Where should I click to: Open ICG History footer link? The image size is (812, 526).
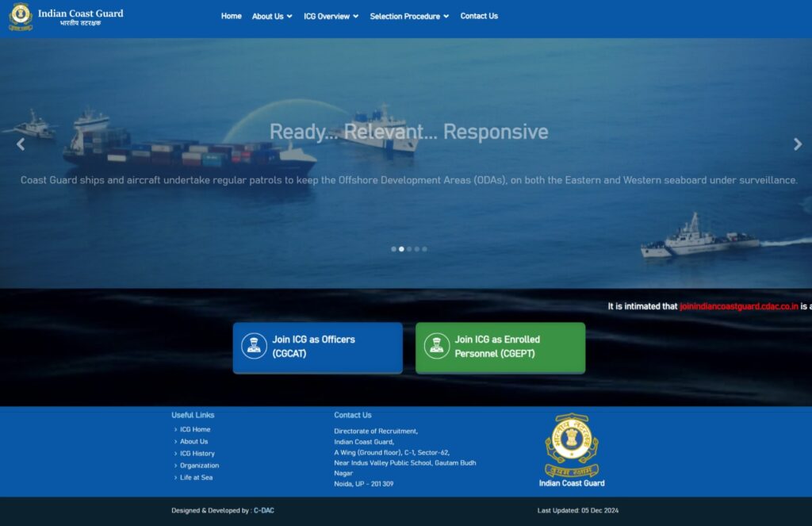pos(197,453)
